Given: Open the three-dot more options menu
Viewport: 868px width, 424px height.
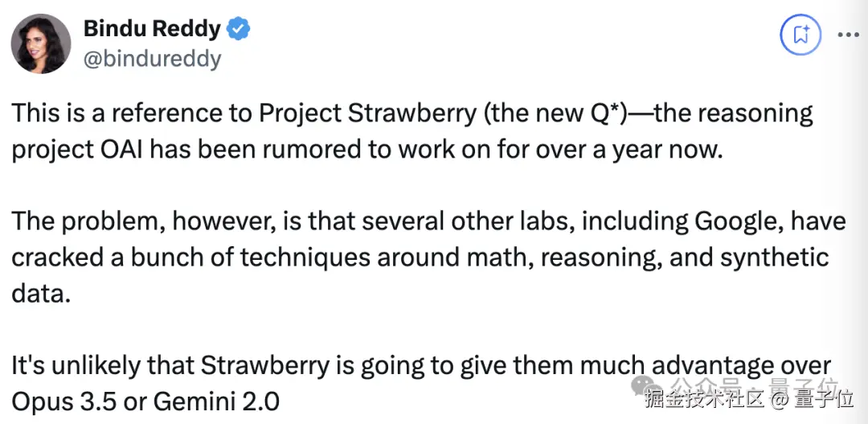Looking at the screenshot, I should [848, 35].
